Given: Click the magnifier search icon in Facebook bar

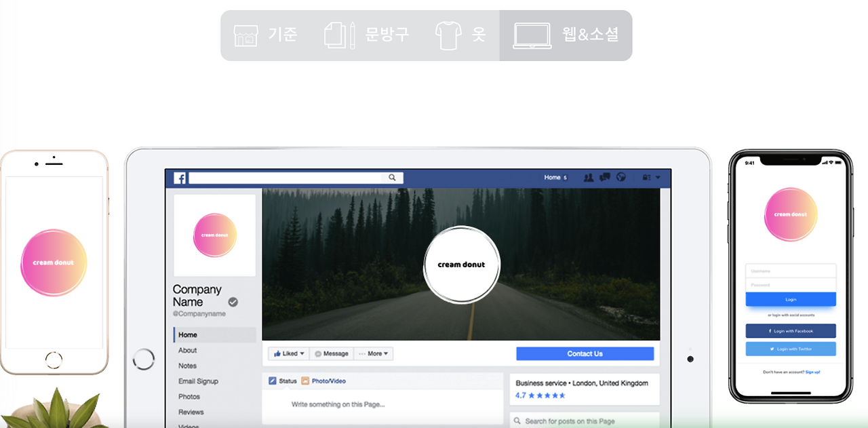Looking at the screenshot, I should [393, 178].
